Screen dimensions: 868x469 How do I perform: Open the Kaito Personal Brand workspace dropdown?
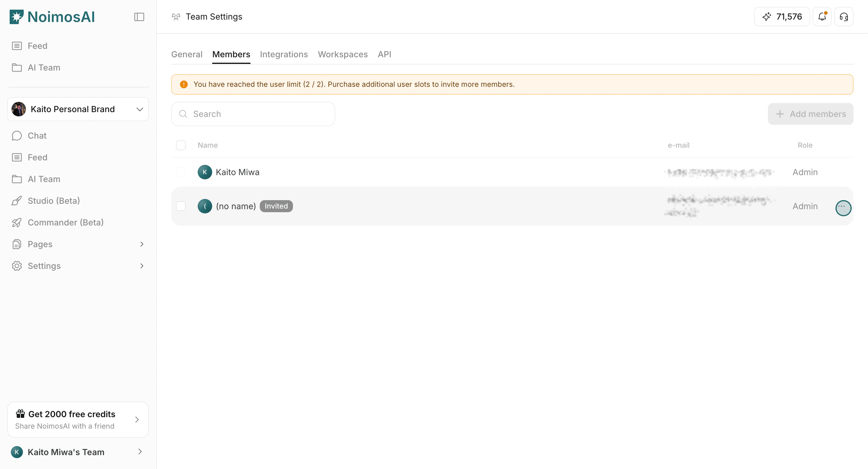(78, 109)
